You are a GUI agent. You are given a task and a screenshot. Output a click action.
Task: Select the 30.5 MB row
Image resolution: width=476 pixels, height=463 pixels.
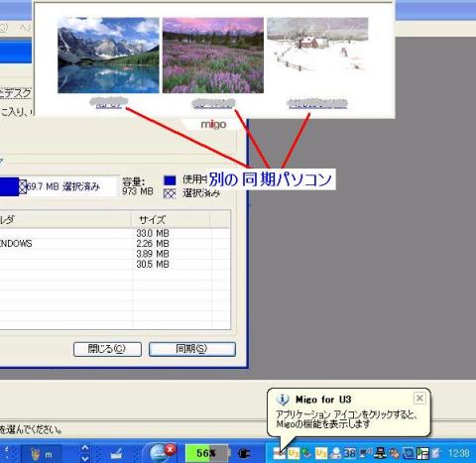[115, 264]
